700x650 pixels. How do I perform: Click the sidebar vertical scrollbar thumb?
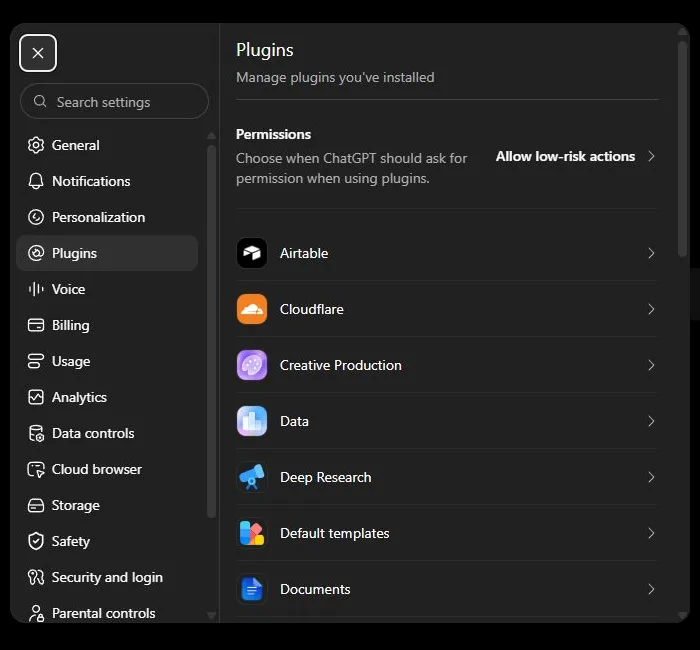click(211, 331)
